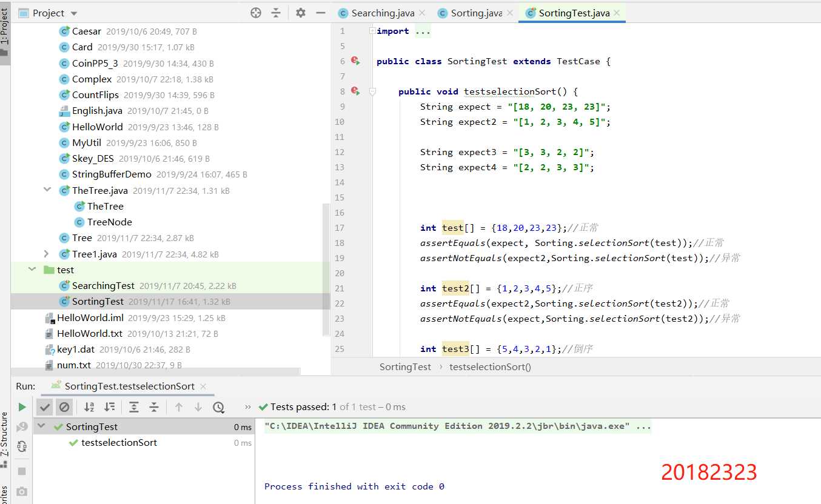Viewport: 821px width, 504px height.
Task: Collapse all in Project panel
Action: click(x=276, y=13)
